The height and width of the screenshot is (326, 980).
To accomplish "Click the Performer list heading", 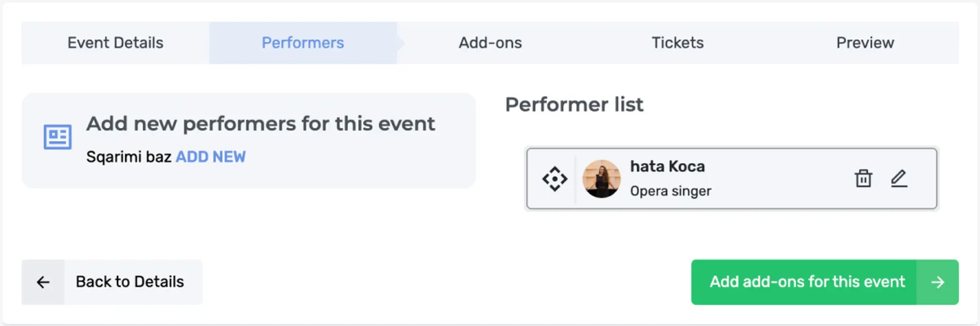I will pos(574,105).
